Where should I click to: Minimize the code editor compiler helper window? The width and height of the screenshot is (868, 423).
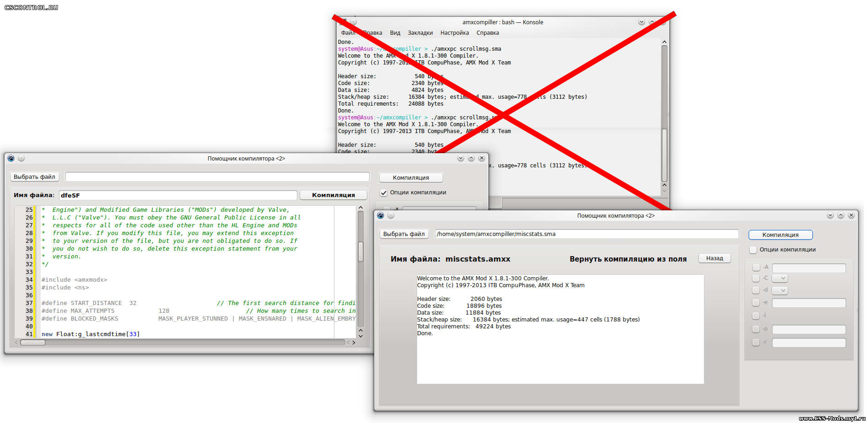[x=460, y=158]
